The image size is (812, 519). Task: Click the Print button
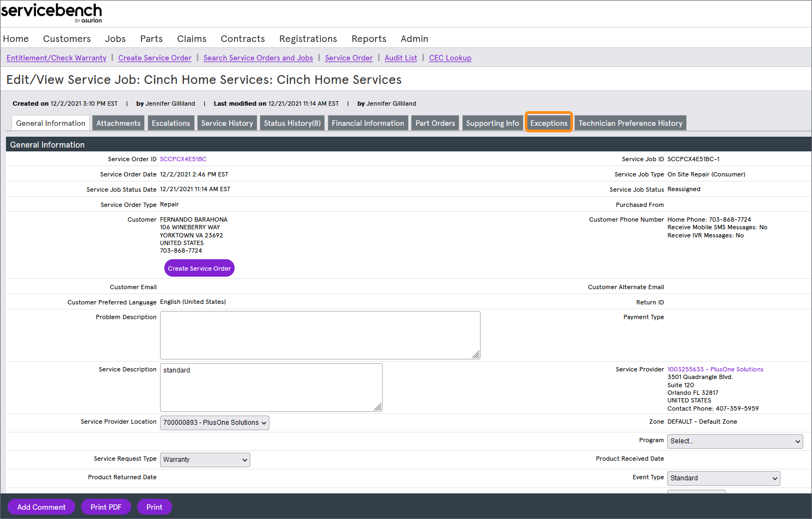pos(155,507)
